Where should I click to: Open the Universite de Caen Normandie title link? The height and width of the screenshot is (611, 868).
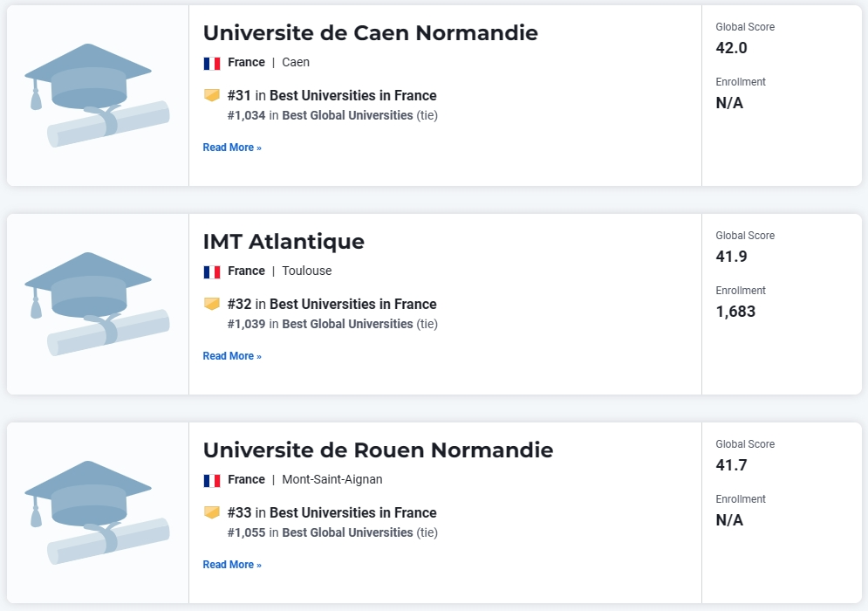pos(371,32)
